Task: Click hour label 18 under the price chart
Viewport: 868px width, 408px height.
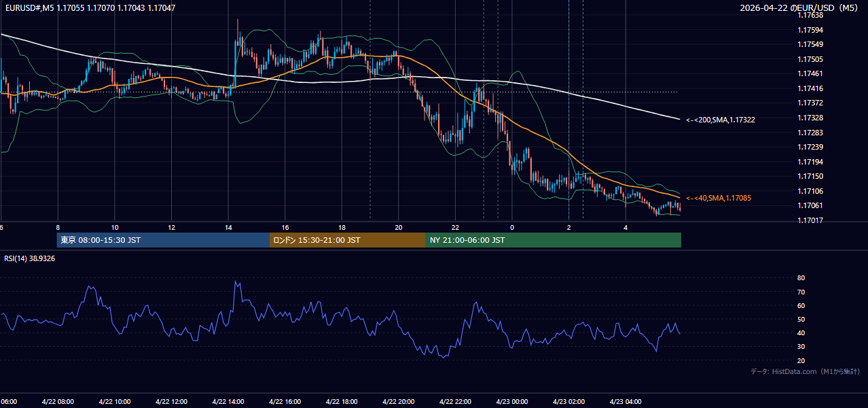Action: pyautogui.click(x=342, y=228)
